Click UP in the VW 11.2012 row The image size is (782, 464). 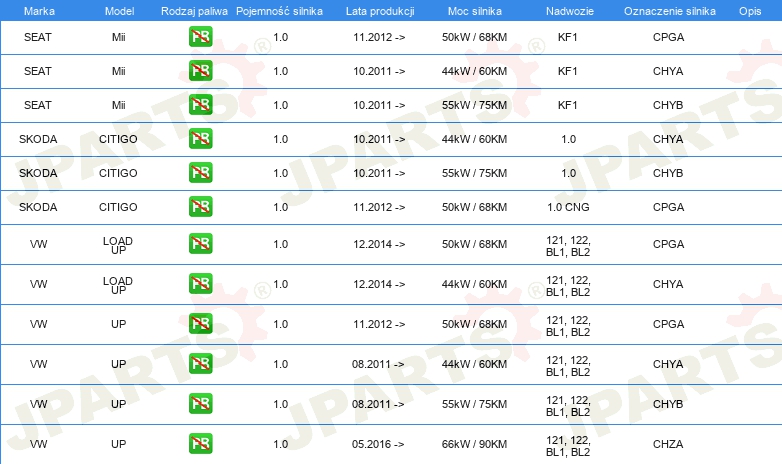pos(119,324)
